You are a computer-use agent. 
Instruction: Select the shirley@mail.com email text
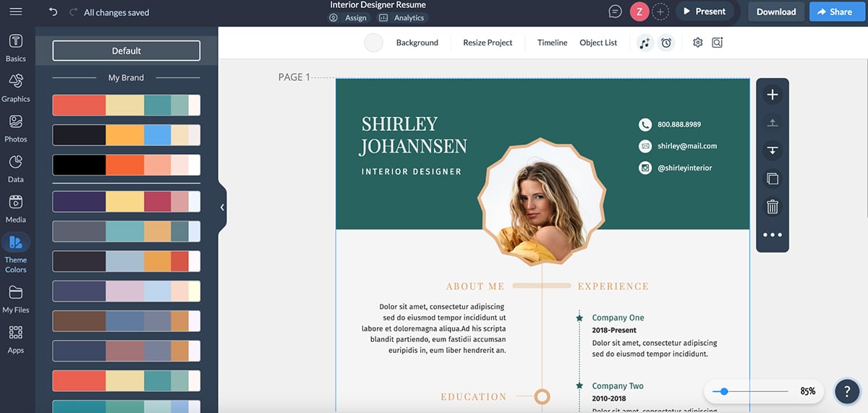pyautogui.click(x=687, y=146)
